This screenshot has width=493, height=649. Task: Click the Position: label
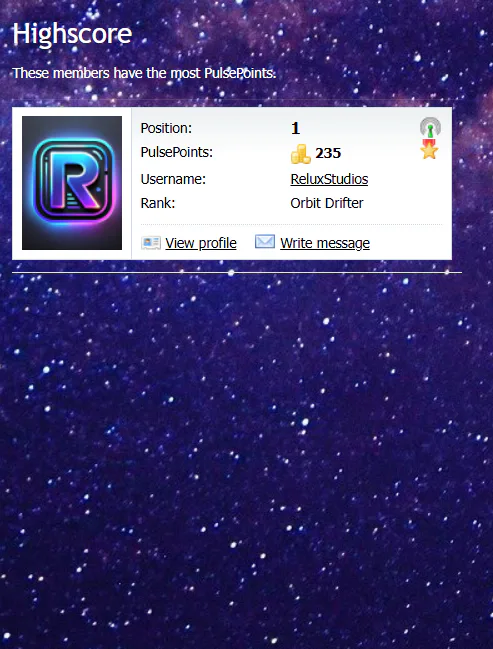166,128
